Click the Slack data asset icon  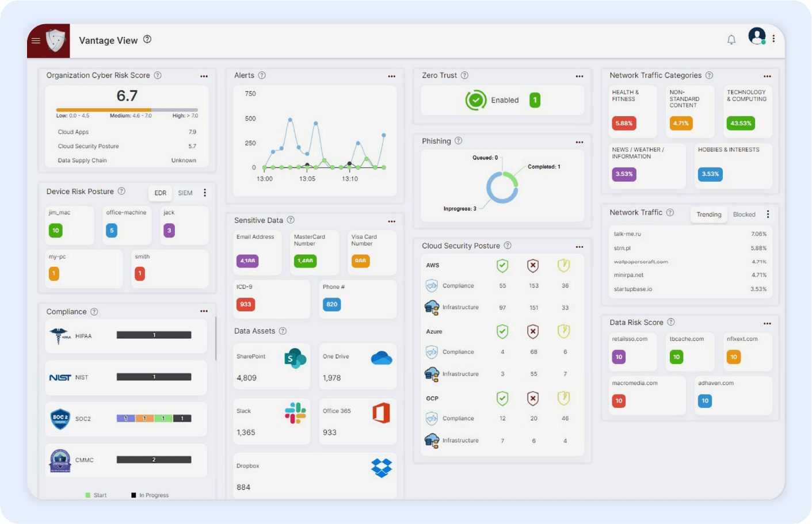pyautogui.click(x=295, y=413)
